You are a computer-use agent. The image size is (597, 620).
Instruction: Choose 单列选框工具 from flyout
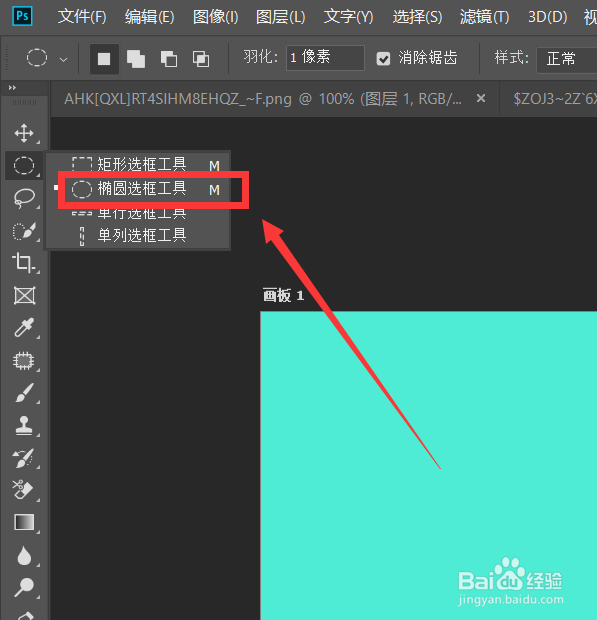tap(138, 236)
